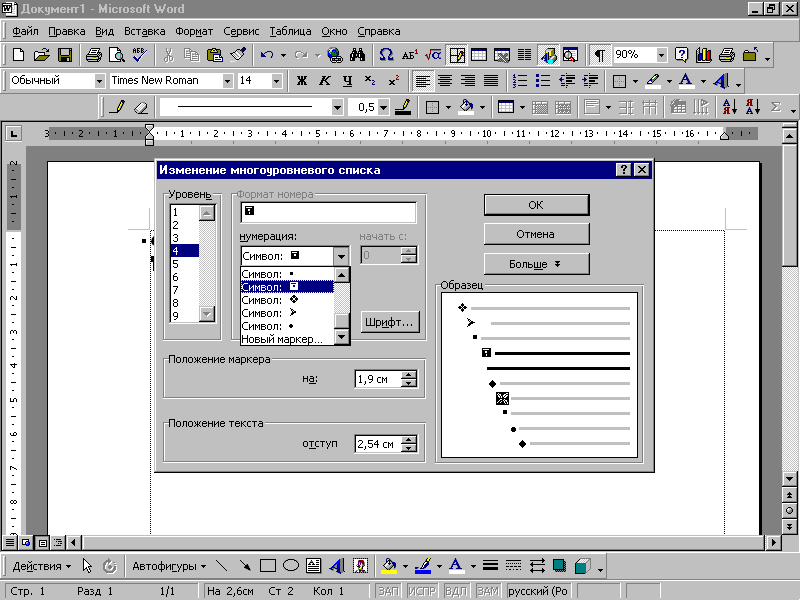Open Автофигуры menu dropdown
800x600 pixels.
(x=169, y=566)
